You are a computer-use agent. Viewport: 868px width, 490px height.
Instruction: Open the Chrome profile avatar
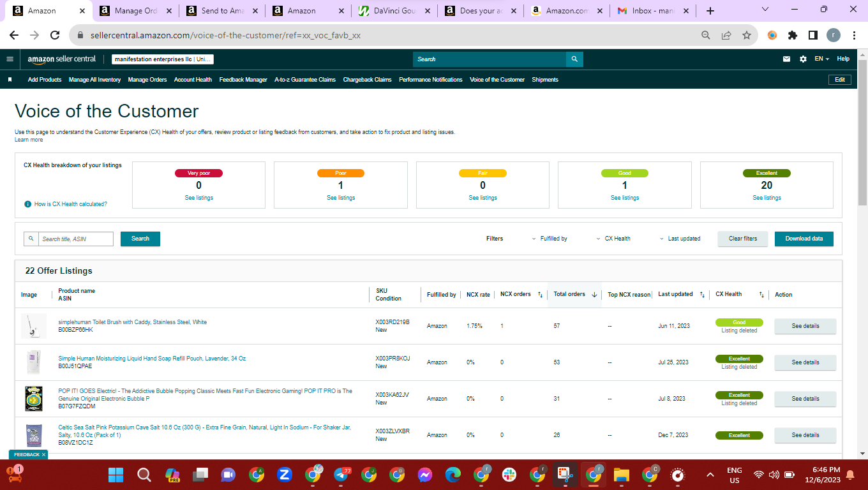(834, 36)
